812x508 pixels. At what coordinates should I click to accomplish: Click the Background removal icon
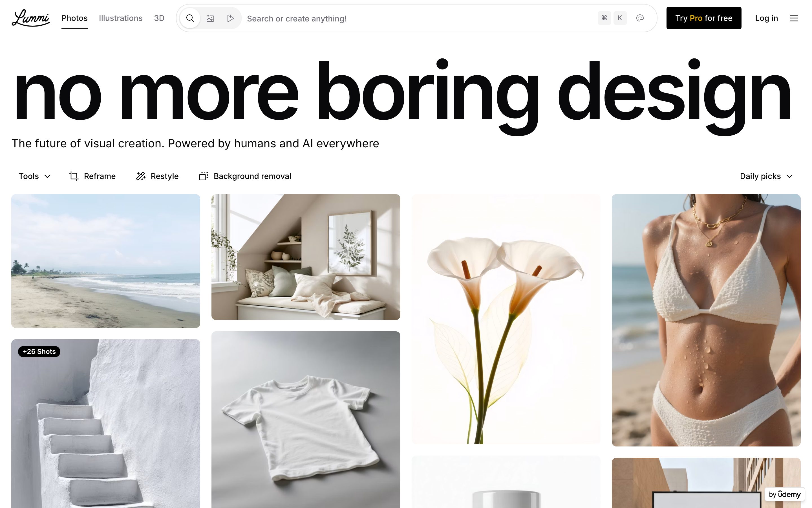click(203, 176)
